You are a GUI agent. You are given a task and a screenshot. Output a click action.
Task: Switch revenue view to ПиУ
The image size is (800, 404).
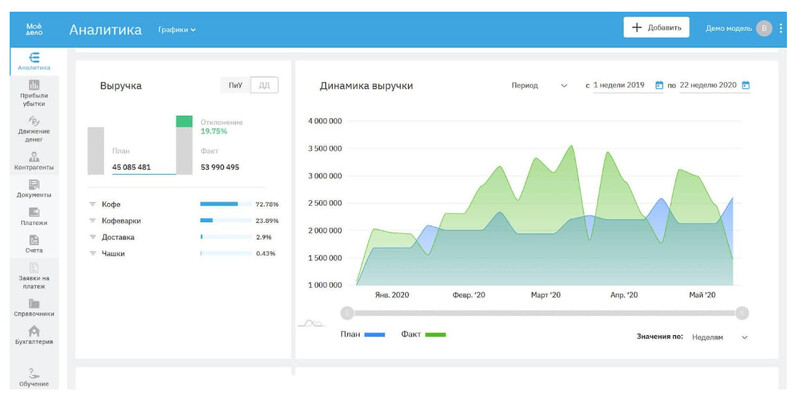pos(235,86)
